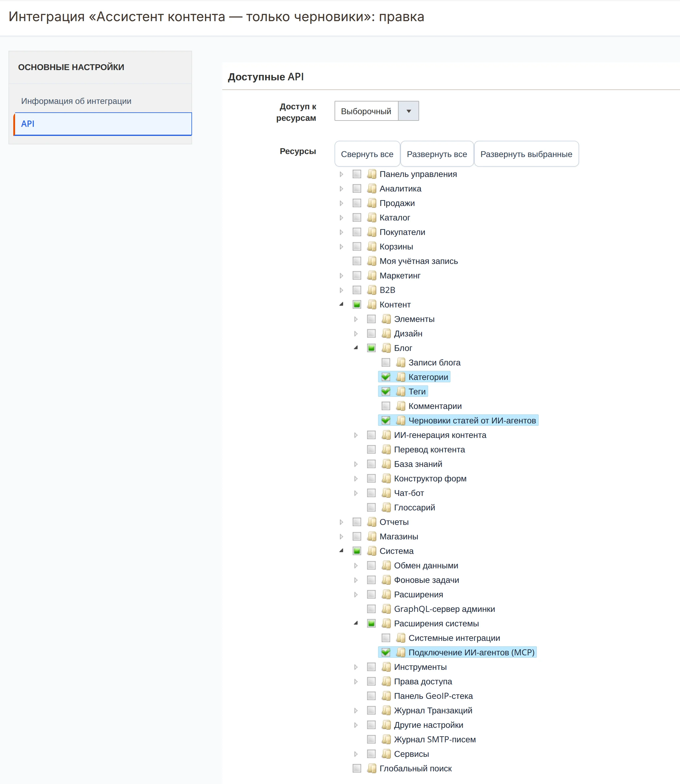Collapse the Контент tree node
The image size is (680, 784).
[x=341, y=304]
